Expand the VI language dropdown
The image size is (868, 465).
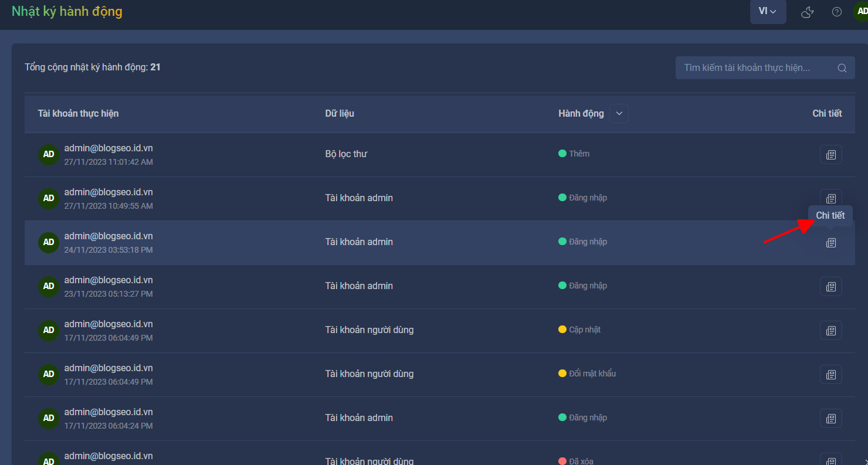click(768, 11)
